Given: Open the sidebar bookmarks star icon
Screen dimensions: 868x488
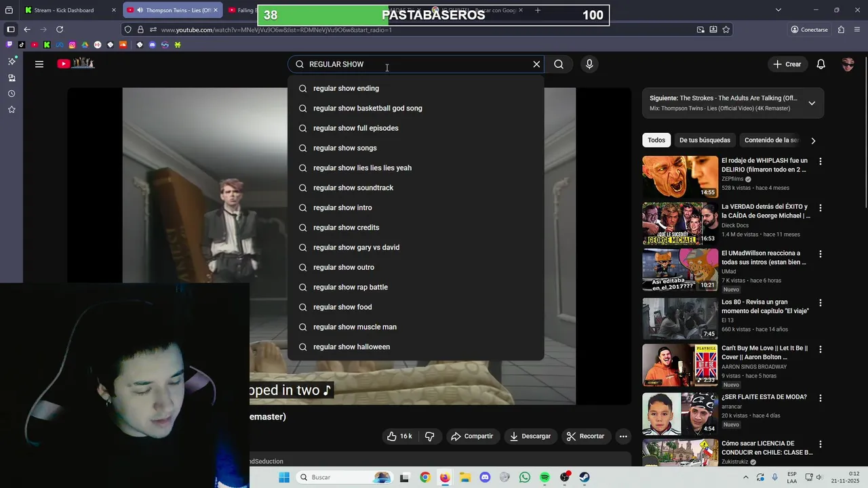Looking at the screenshot, I should click(12, 110).
